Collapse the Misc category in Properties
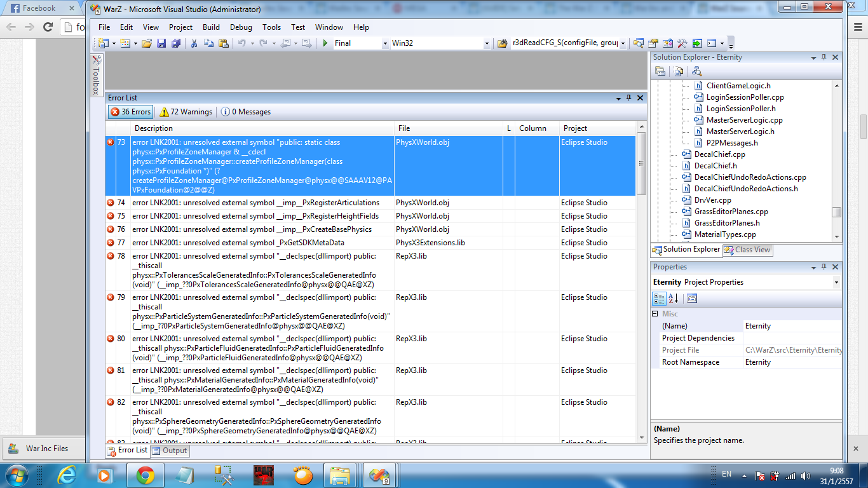 click(655, 314)
